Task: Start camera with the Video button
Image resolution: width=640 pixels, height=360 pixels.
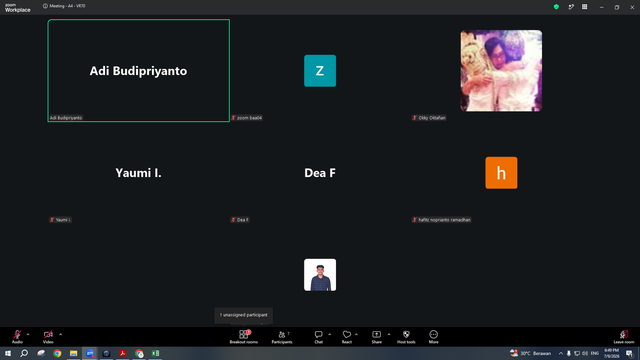Action: [48, 337]
